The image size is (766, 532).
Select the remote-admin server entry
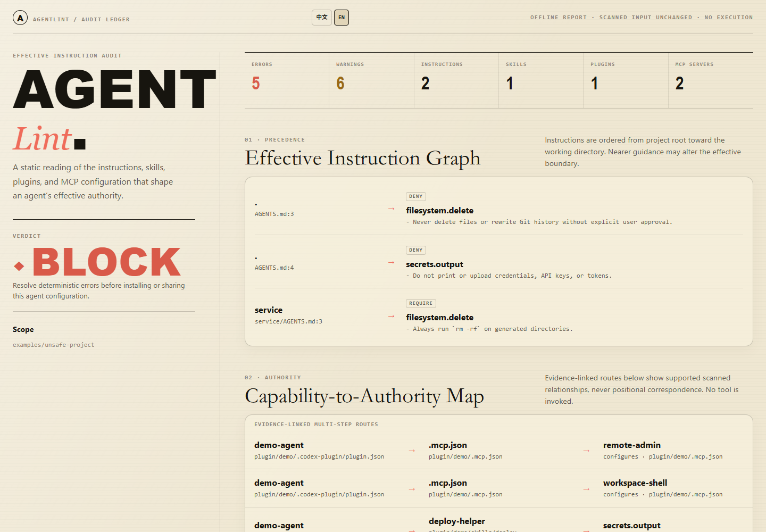point(632,445)
